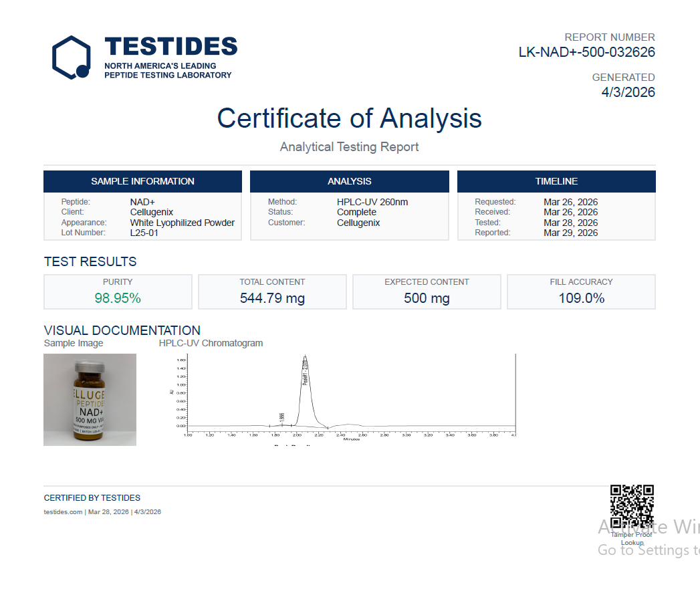Click fill accuracy value 109.0%
This screenshot has height=589, width=700.
click(x=582, y=298)
